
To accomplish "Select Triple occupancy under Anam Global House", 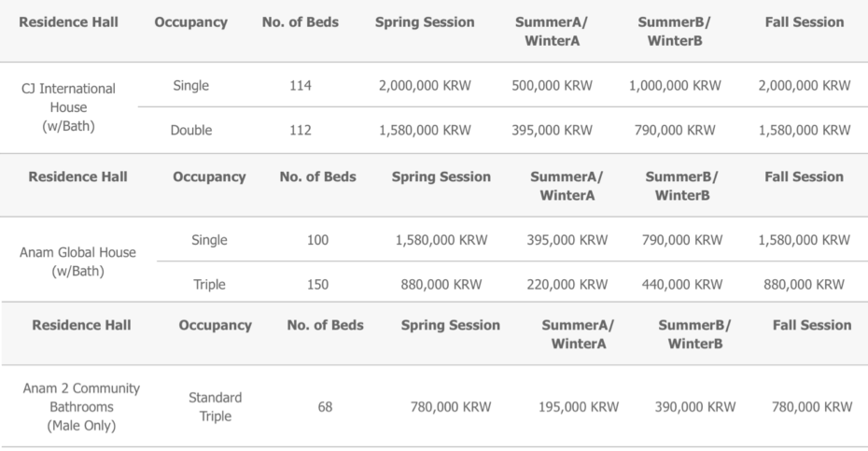I will point(209,284).
